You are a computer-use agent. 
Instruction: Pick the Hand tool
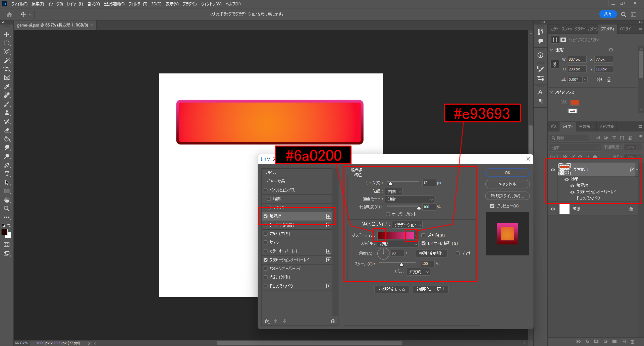pos(7,200)
